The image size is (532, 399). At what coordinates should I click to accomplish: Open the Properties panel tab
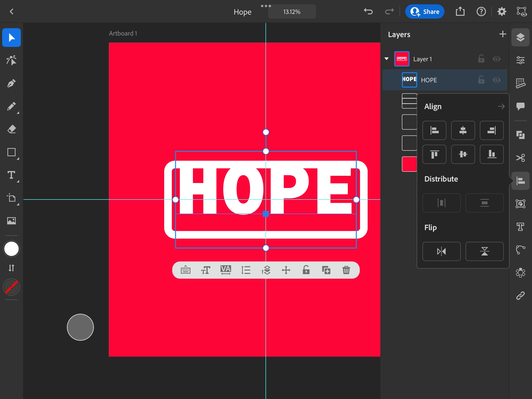[x=520, y=60]
